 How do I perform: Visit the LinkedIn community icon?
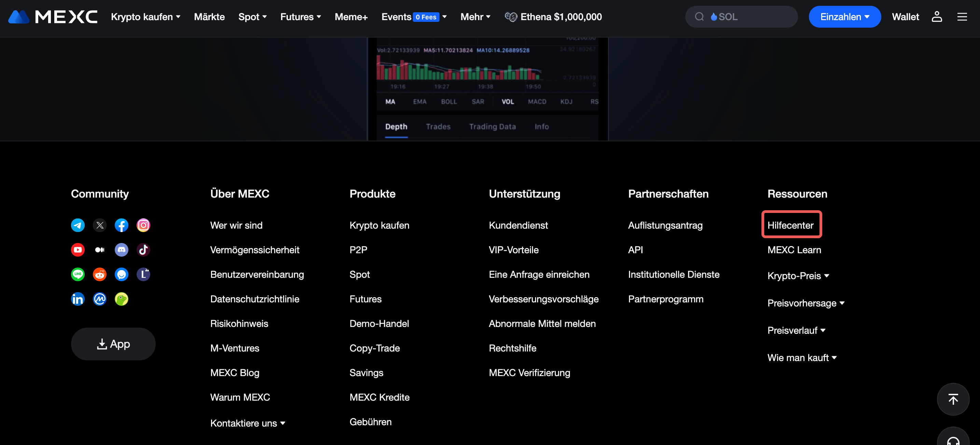click(x=78, y=299)
